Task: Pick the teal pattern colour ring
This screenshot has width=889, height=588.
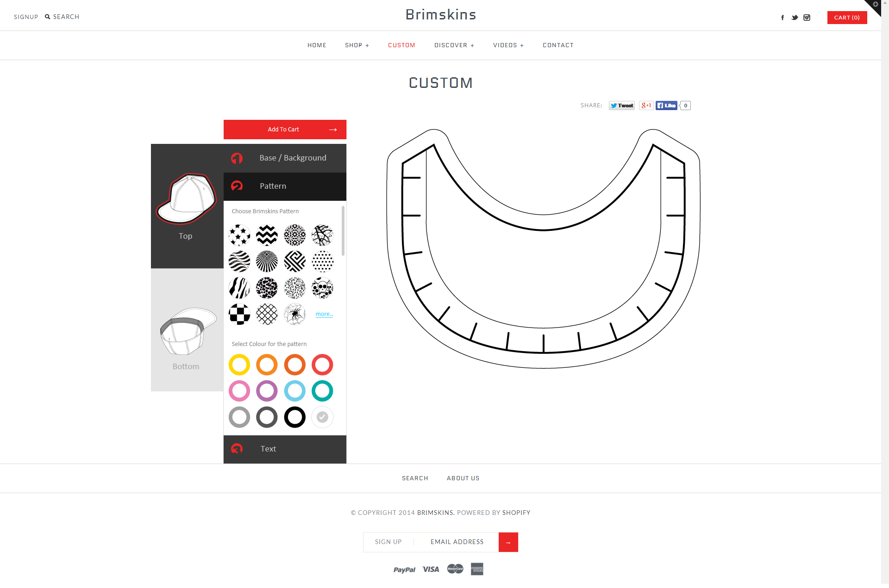Action: 323,391
